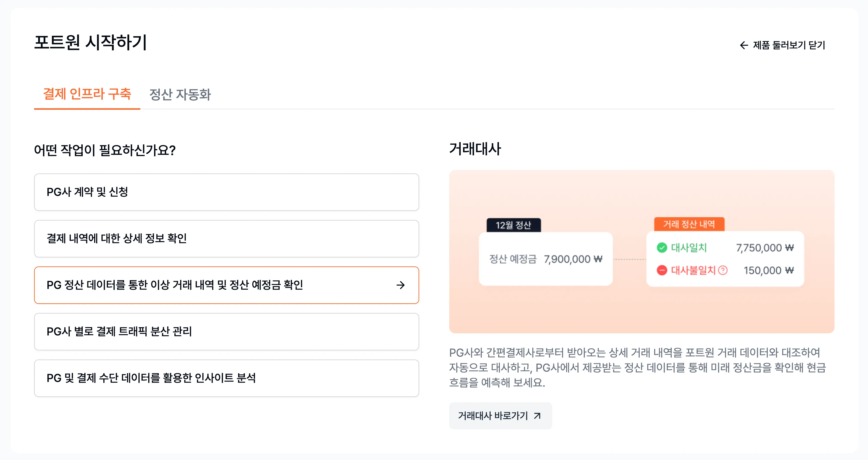The height and width of the screenshot is (460, 868).
Task: Click the red minus icon beside 대사불일치
Action: click(x=662, y=270)
